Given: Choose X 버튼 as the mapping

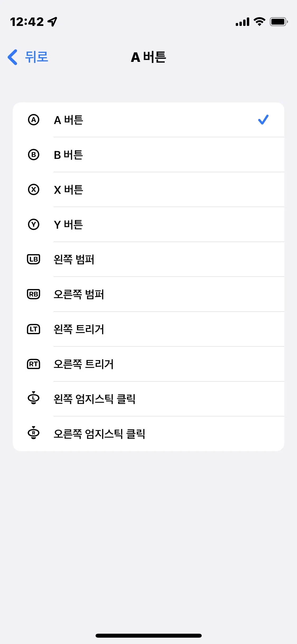Looking at the screenshot, I should coord(69,190).
